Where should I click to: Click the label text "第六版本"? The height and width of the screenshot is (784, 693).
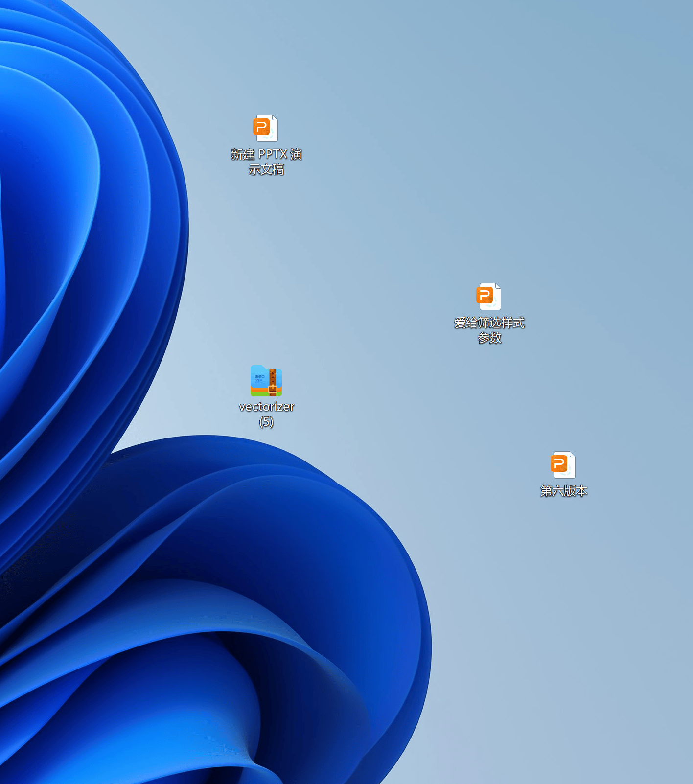tap(564, 491)
